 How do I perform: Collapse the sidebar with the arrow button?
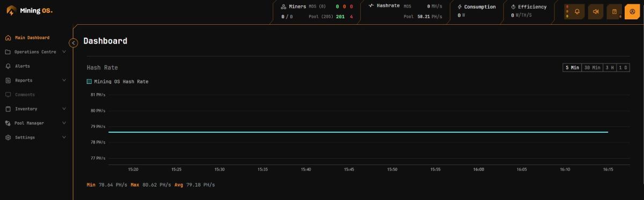tap(74, 43)
